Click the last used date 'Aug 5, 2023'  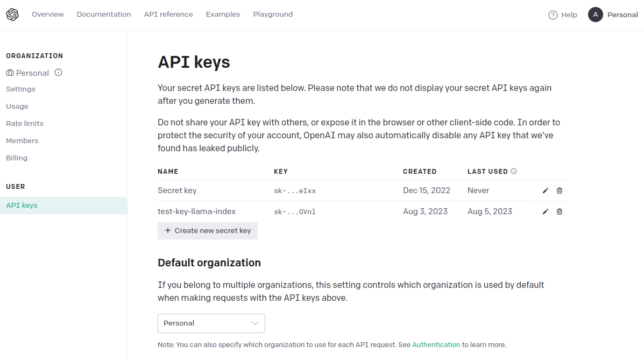490,211
